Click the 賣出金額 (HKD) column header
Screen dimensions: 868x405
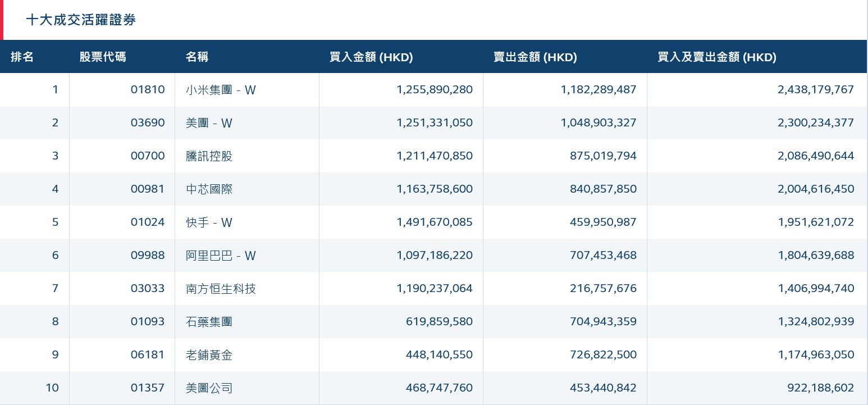(x=535, y=57)
